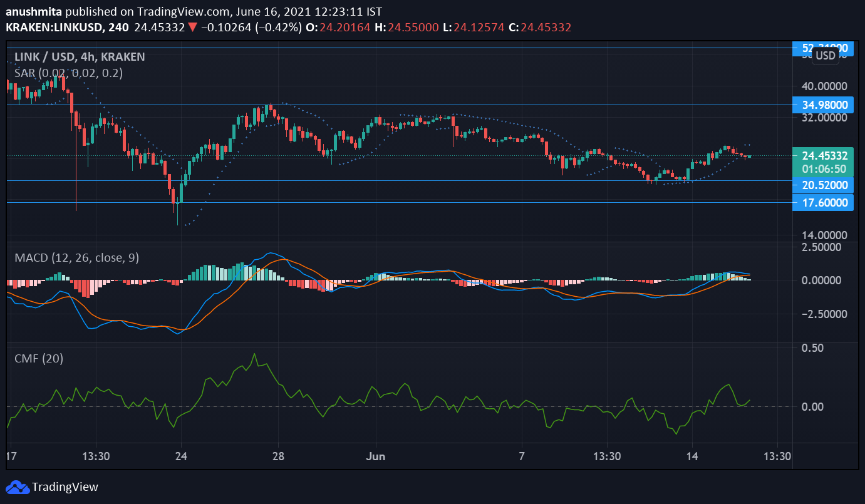Image resolution: width=865 pixels, height=504 pixels.
Task: Click the TradingView logo icon
Action: [17, 486]
